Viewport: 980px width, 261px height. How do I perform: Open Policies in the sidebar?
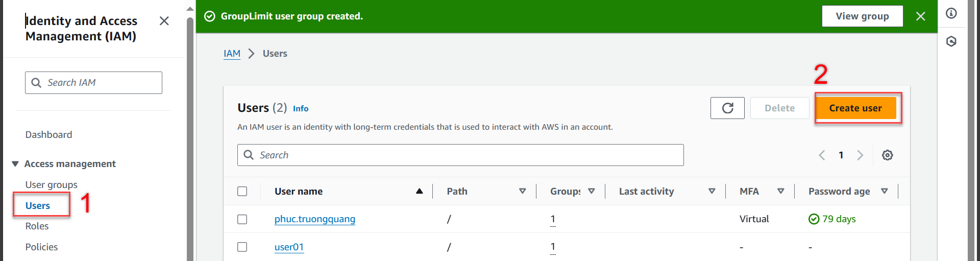pyautogui.click(x=41, y=247)
